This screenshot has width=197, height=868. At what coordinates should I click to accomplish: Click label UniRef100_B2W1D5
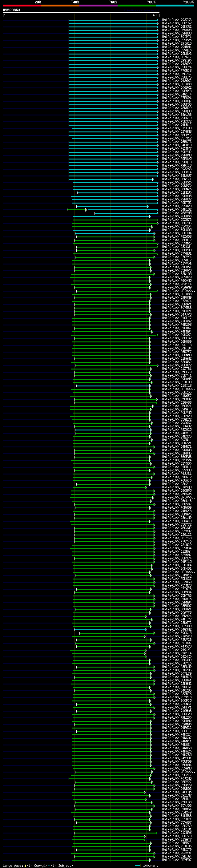tap(177, 274)
